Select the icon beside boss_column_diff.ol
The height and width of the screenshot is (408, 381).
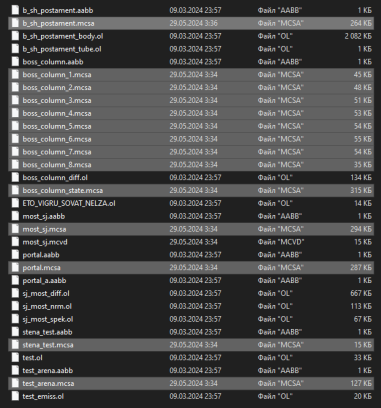tap(15, 178)
